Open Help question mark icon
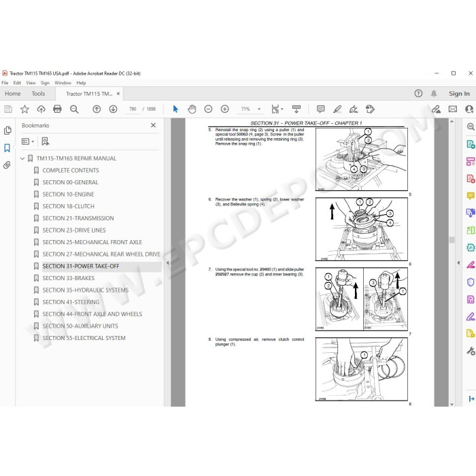The width and height of the screenshot is (476, 476). tap(418, 94)
